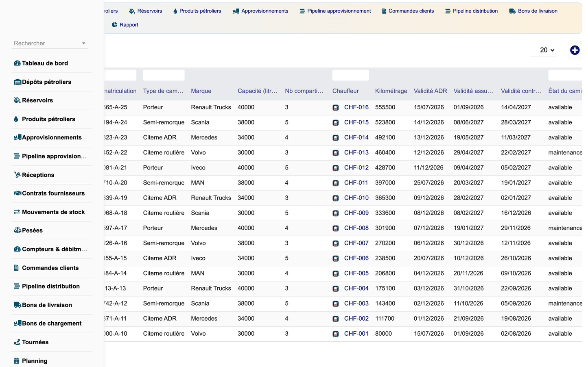Click the Produits pétroliers droplet icon in sidebar

pyautogui.click(x=16, y=119)
